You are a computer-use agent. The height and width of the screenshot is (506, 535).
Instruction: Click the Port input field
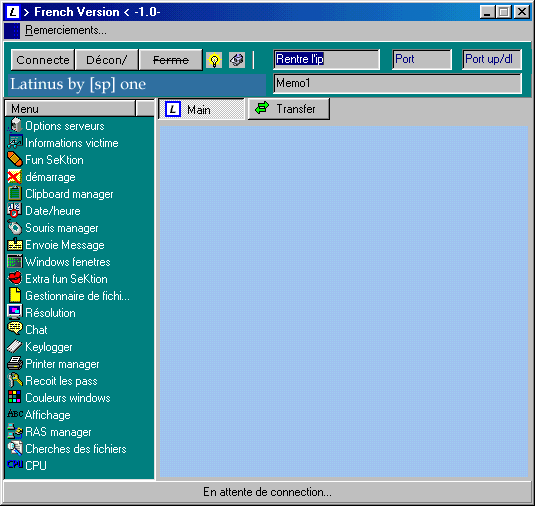(x=422, y=59)
